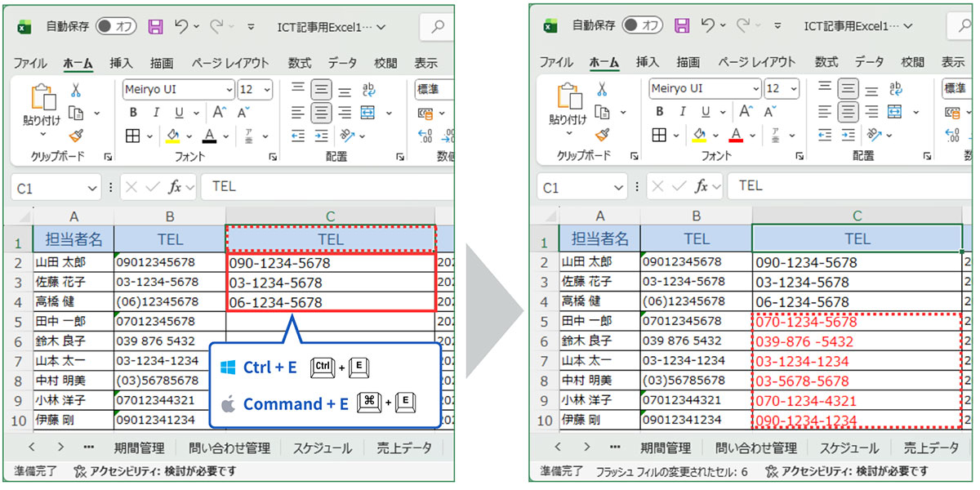The width and height of the screenshot is (980, 490).
Task: Click red font color swatch in right window
Action: [736, 136]
